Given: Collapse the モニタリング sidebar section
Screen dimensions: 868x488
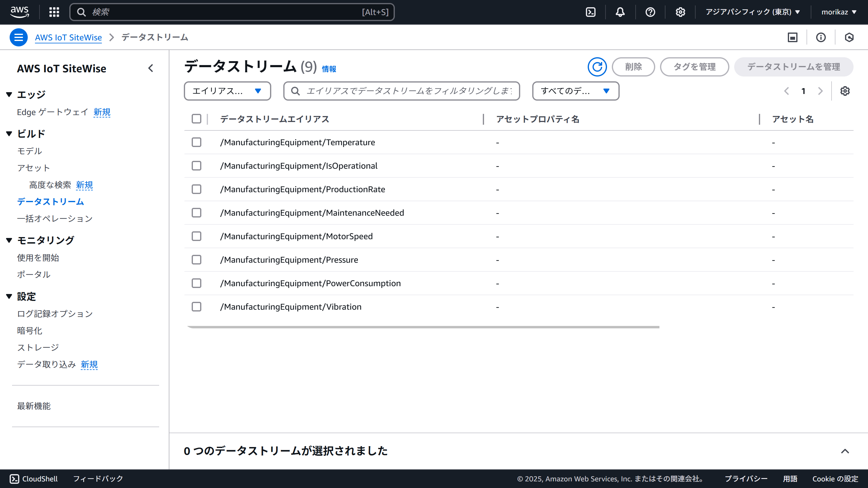Looking at the screenshot, I should [9, 240].
